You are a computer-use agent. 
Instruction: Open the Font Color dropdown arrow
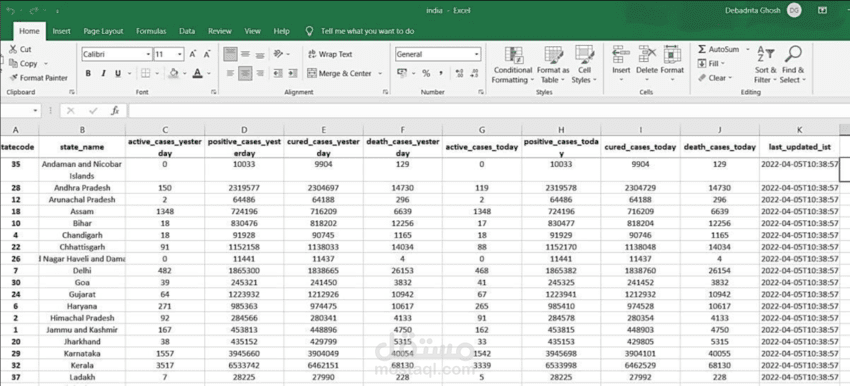point(209,73)
